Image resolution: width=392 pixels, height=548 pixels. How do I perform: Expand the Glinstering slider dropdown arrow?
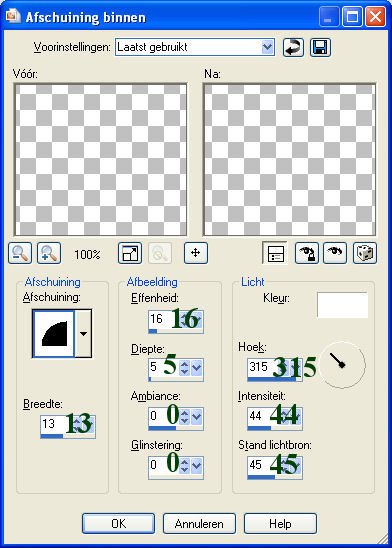197,466
